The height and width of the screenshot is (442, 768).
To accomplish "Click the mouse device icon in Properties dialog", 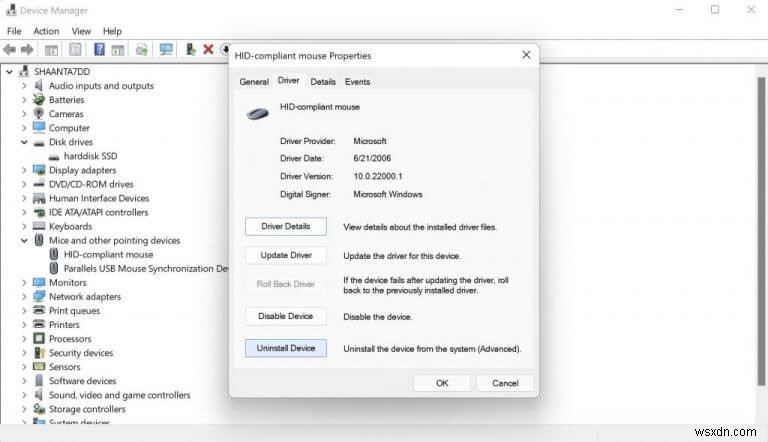I will click(x=258, y=114).
